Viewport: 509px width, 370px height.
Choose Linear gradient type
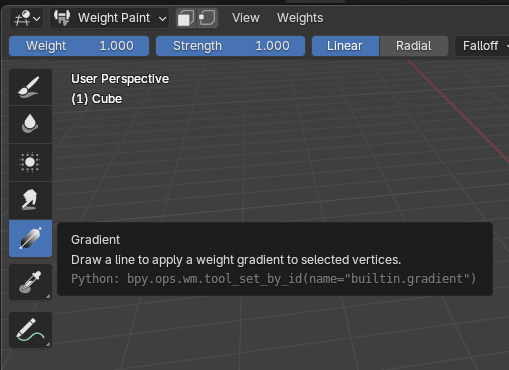[345, 46]
